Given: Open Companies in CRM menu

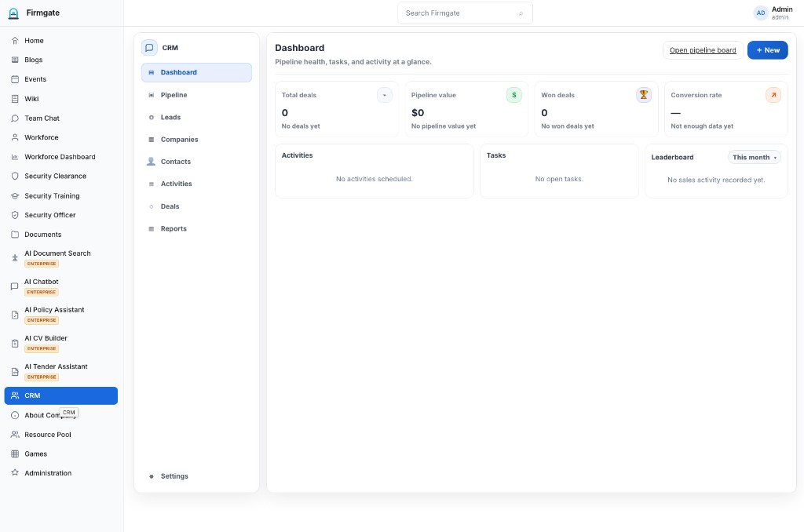Looking at the screenshot, I should [196, 140].
